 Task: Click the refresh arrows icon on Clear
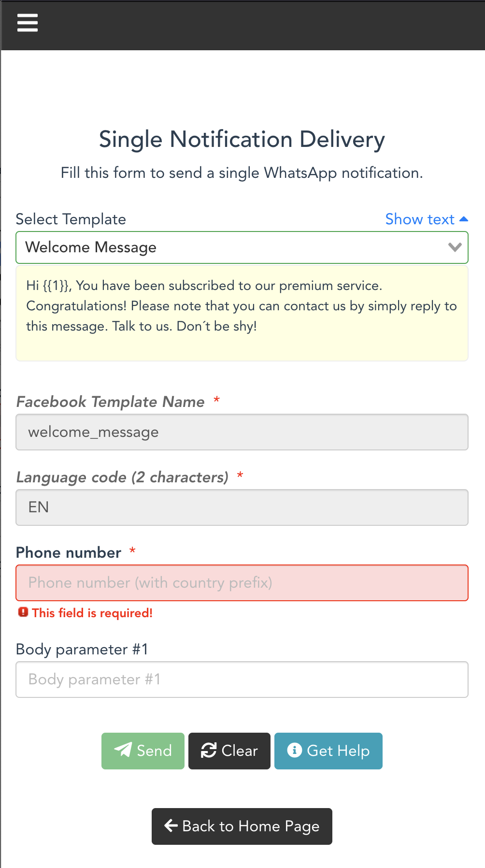point(209,751)
